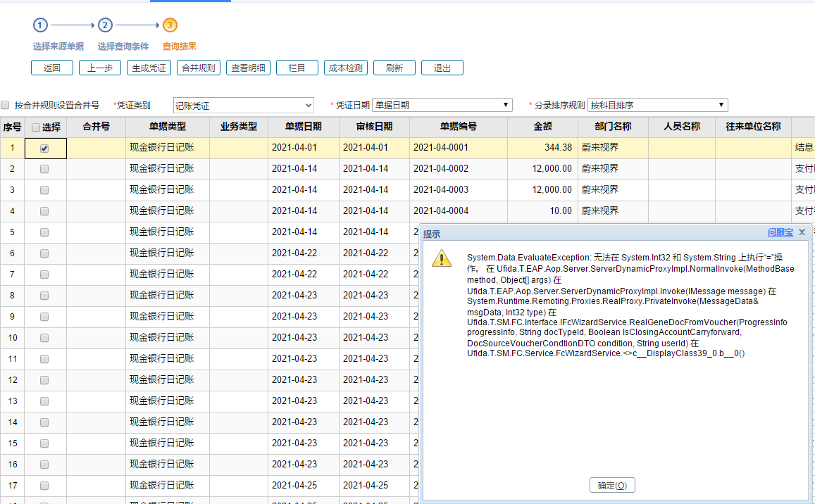Open the 凭证日期 单据日期 dropdown

442,105
